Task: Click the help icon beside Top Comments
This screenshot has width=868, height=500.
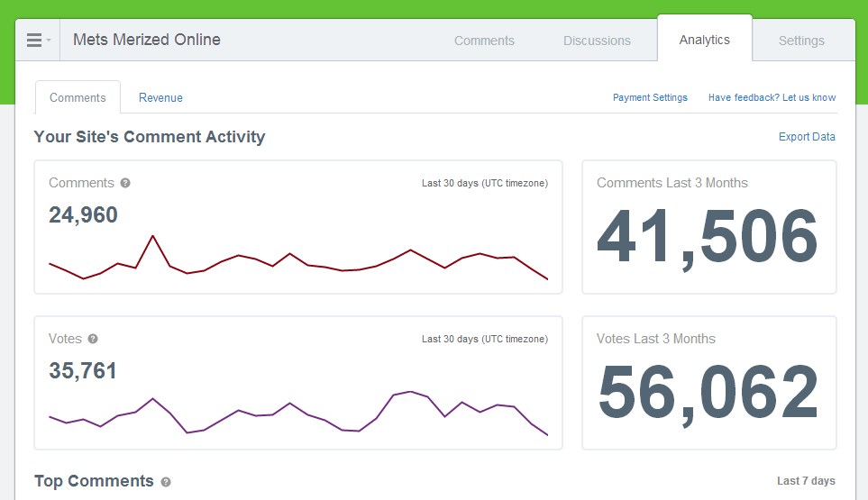Action: coord(166,482)
